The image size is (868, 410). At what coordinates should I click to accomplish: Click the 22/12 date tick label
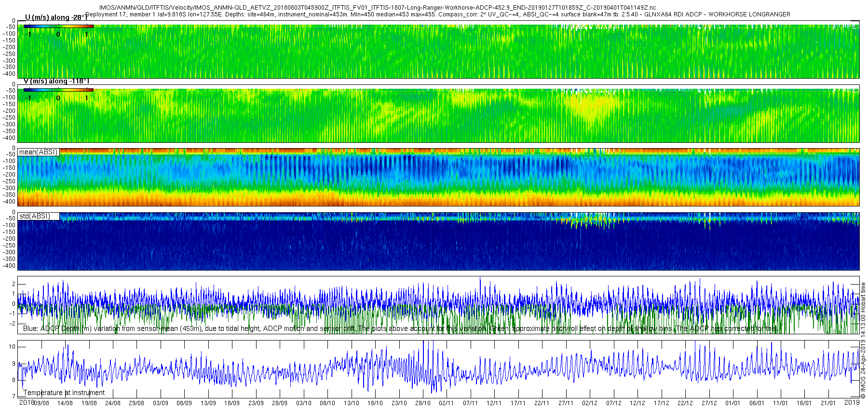(685, 403)
